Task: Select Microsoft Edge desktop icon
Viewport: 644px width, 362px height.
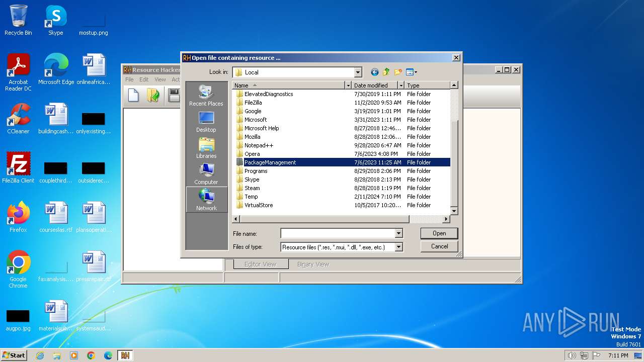Action: (56, 69)
